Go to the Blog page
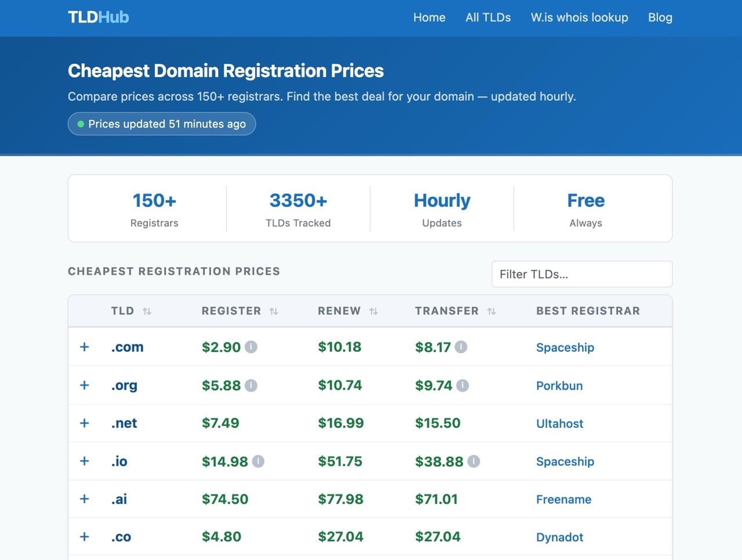Image resolution: width=742 pixels, height=560 pixels. click(660, 17)
